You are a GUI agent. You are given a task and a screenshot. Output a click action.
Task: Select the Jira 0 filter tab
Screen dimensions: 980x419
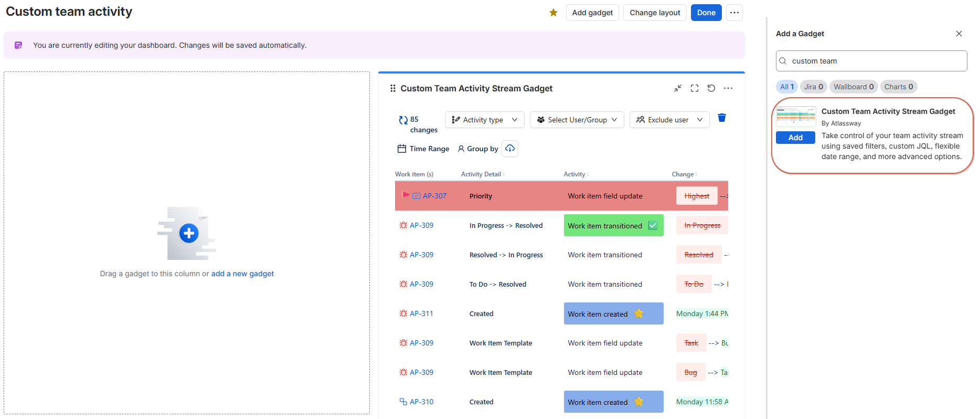(814, 87)
